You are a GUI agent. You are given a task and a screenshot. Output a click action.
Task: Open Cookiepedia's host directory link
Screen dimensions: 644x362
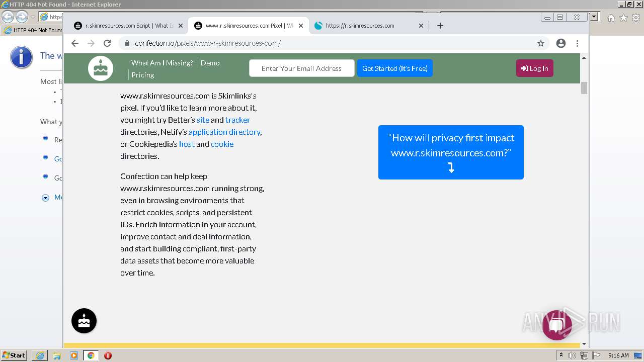(x=187, y=144)
